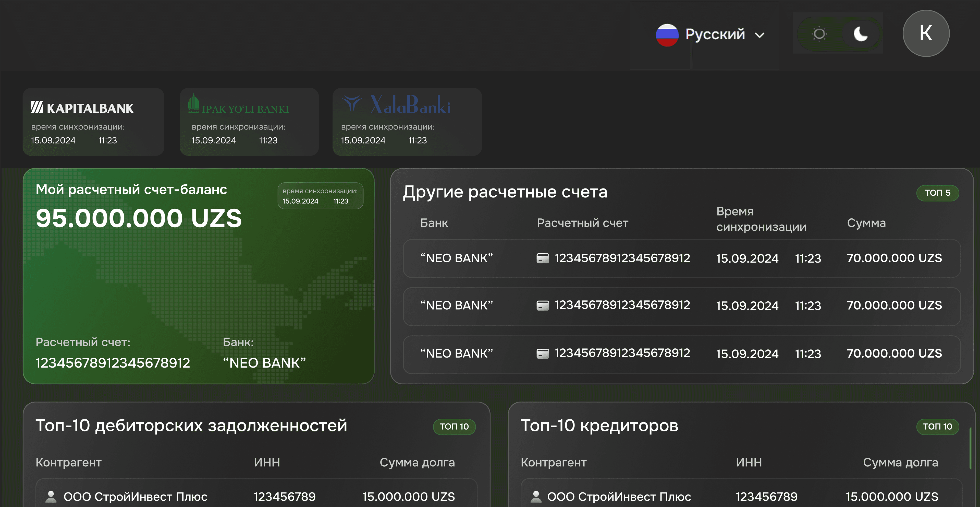Image resolution: width=980 pixels, height=507 pixels.
Task: Click the Russian flag icon
Action: coord(667,35)
